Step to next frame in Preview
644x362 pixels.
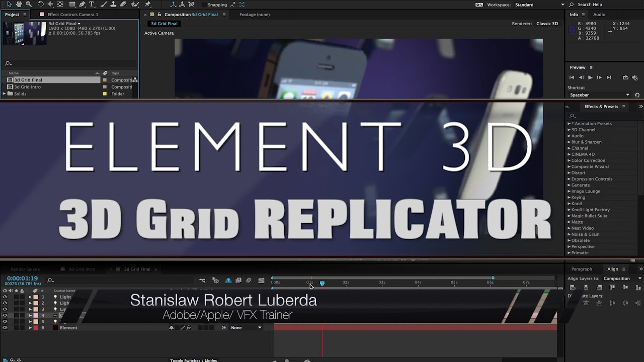[599, 77]
